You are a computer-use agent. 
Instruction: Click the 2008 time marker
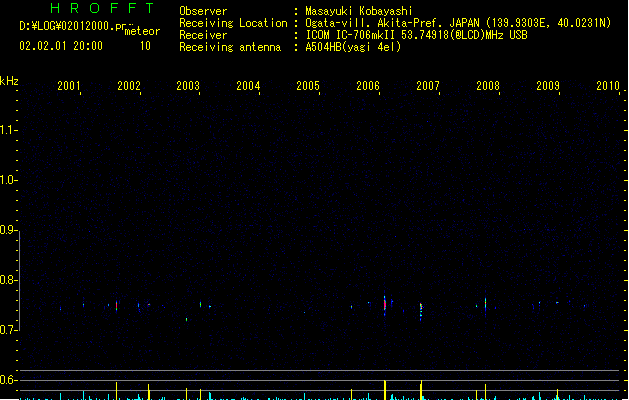click(488, 85)
